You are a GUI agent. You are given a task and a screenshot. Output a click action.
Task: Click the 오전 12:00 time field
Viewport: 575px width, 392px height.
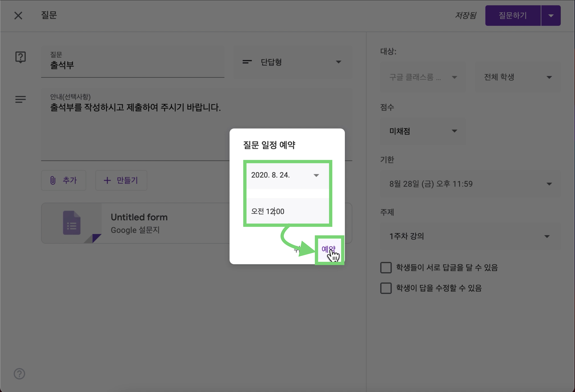pos(287,211)
